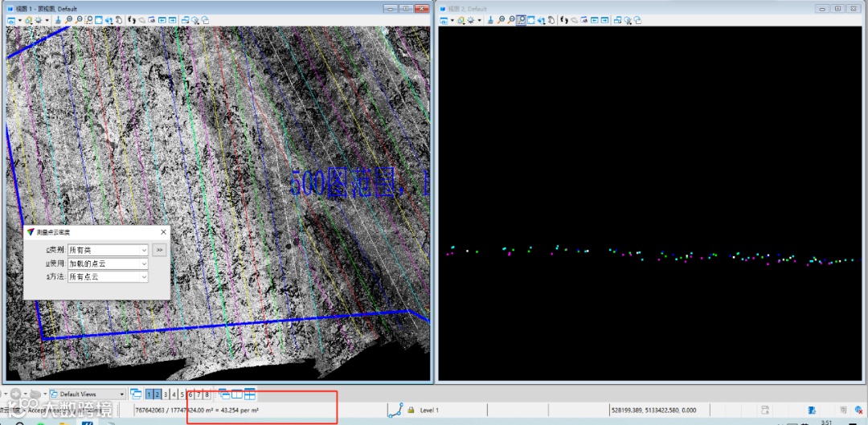Open snap mode icon in status bar
This screenshot has width=868, height=425.
(395, 410)
